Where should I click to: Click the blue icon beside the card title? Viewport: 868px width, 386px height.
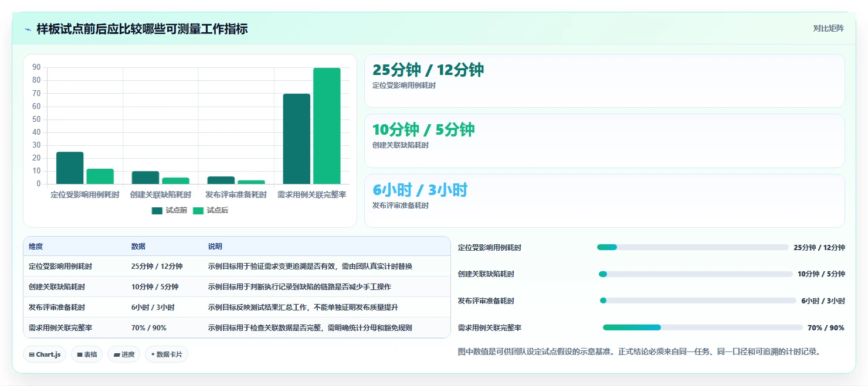[28, 29]
